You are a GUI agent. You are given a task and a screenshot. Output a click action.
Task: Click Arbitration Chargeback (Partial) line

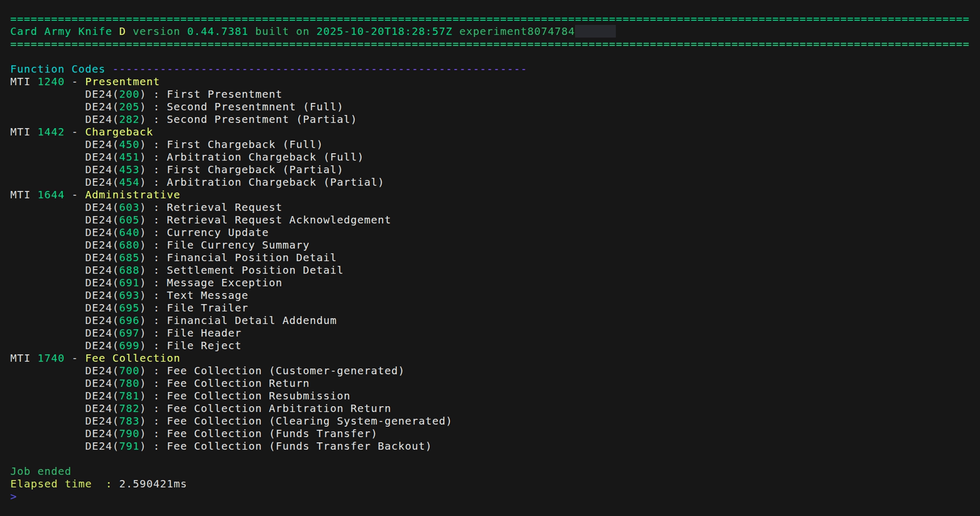pyautogui.click(x=234, y=183)
